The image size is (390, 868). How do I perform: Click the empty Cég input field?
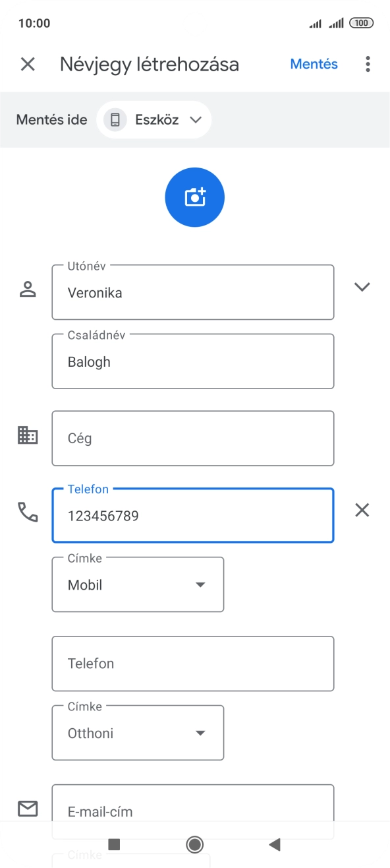click(x=192, y=438)
